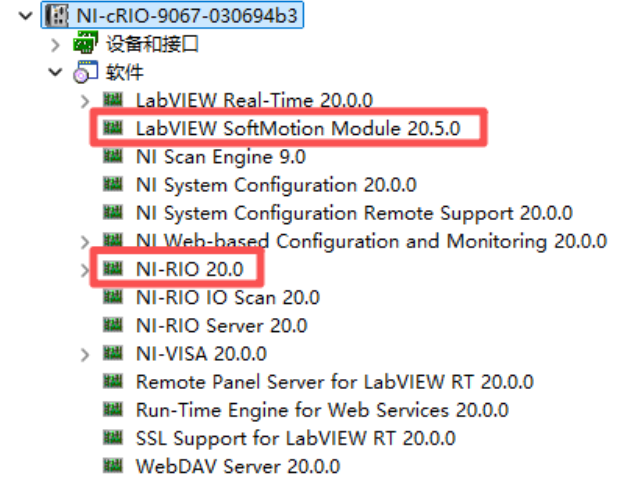Viewport: 630px width, 479px height.
Task: Select LabVIEW Real-Time 20.0.0
Action: point(254,100)
